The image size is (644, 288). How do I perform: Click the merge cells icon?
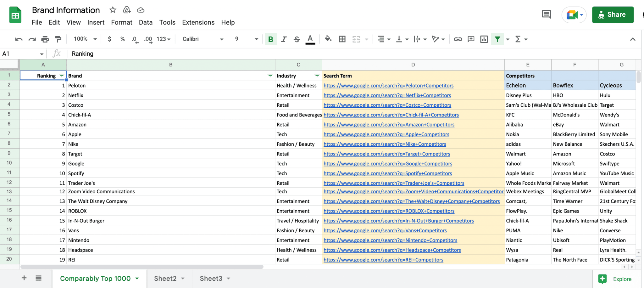356,39
